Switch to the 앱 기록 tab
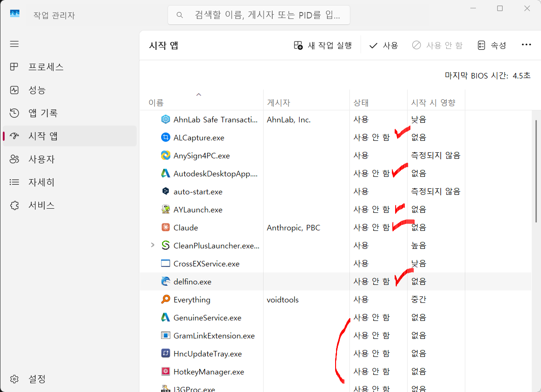Viewport: 541px width, 392px height. [x=69, y=113]
